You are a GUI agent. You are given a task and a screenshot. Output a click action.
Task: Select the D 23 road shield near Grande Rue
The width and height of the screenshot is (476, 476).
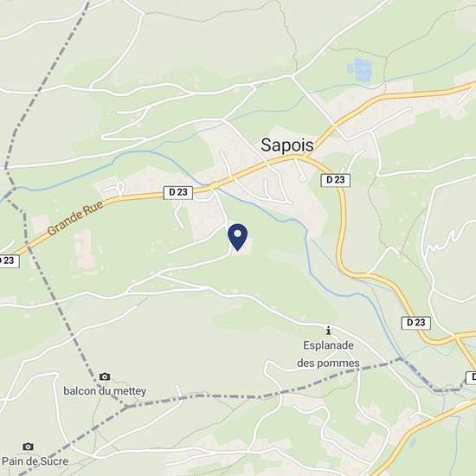(178, 192)
